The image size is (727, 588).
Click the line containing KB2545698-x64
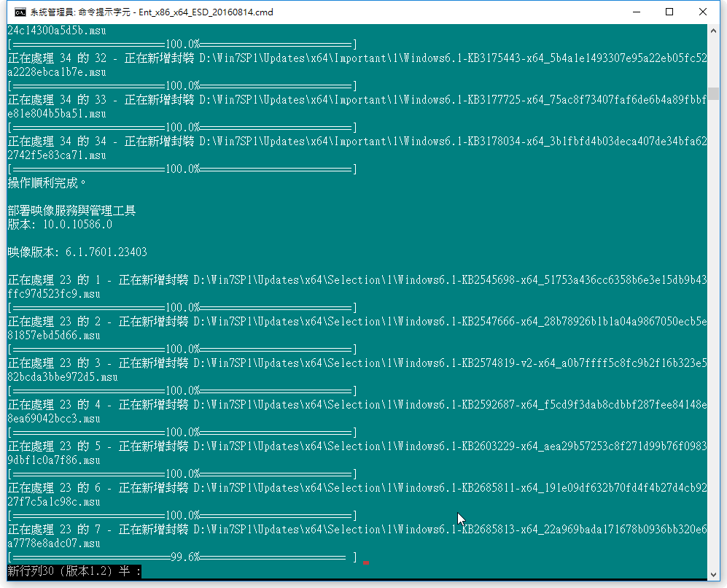click(x=357, y=280)
